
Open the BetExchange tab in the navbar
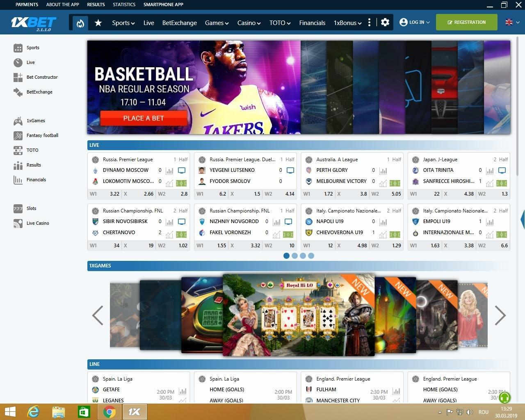click(x=179, y=23)
